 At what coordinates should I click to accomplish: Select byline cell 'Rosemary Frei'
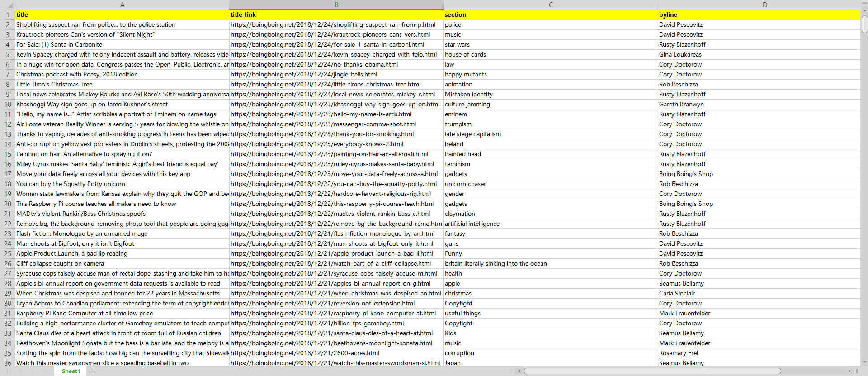tap(759, 353)
